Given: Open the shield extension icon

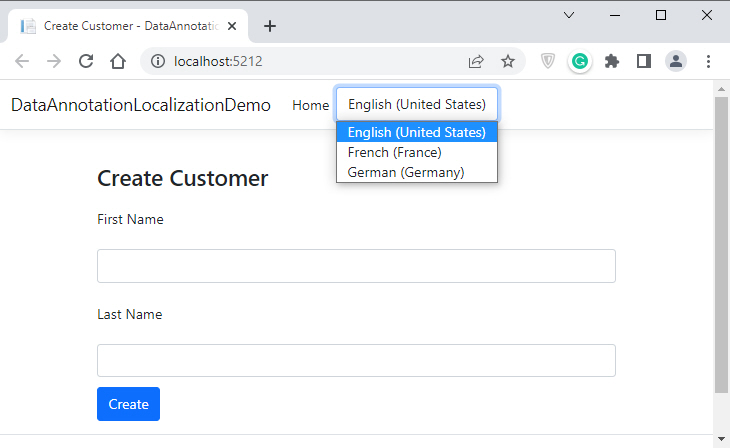Looking at the screenshot, I should pos(548,61).
